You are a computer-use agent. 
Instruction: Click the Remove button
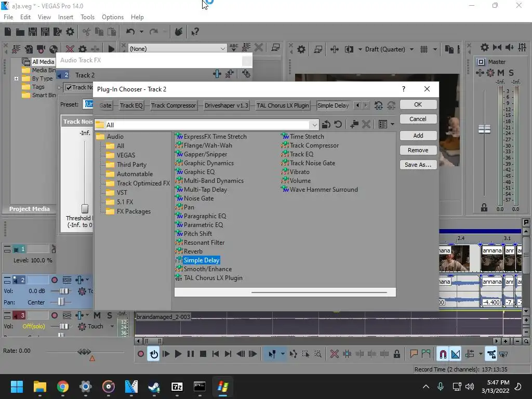pyautogui.click(x=418, y=150)
